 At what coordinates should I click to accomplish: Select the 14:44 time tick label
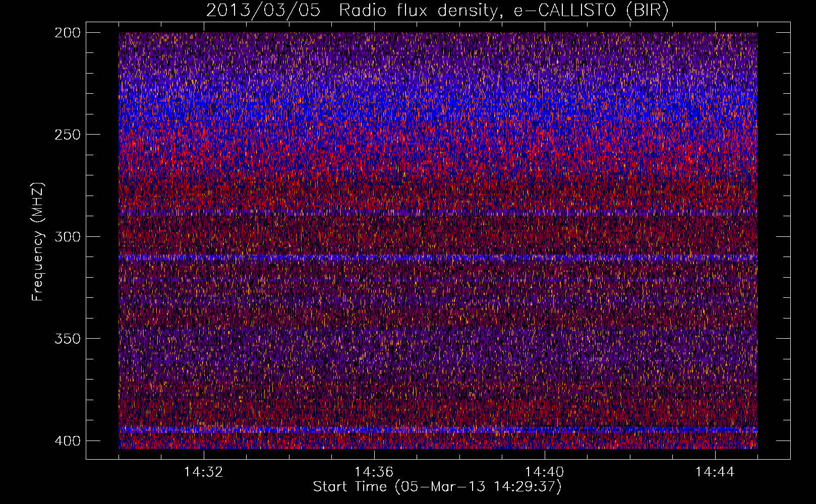(x=715, y=472)
